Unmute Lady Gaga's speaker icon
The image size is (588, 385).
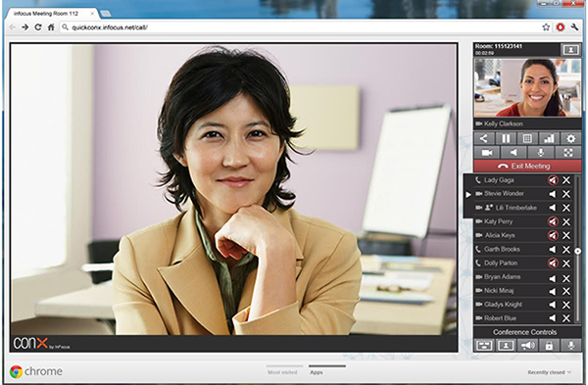point(553,180)
